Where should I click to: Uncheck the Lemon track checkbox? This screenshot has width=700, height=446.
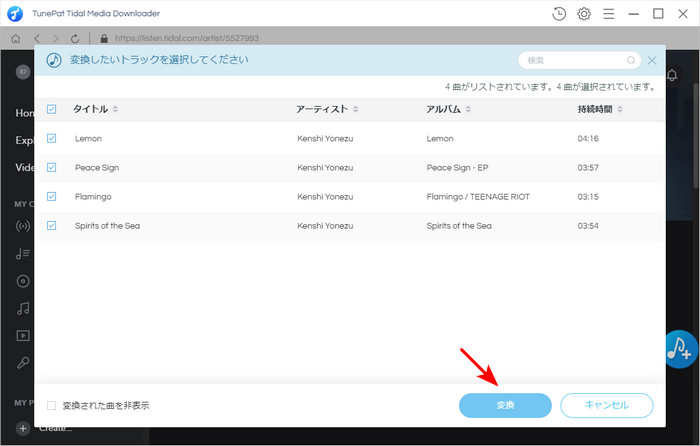[51, 138]
